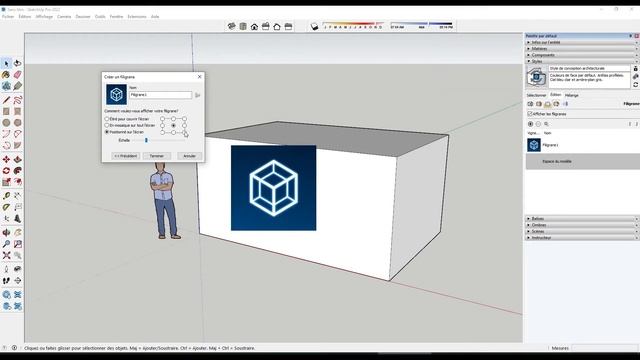This screenshot has height=360, width=640.
Task: Select 'En mosaïque sur tout l'écran' radio option
Action: click(107, 125)
